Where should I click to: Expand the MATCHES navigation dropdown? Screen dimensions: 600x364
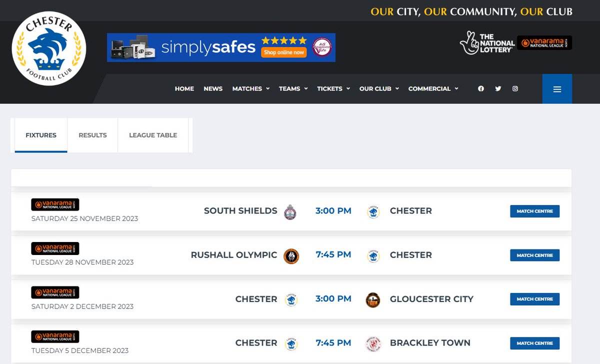(x=250, y=88)
